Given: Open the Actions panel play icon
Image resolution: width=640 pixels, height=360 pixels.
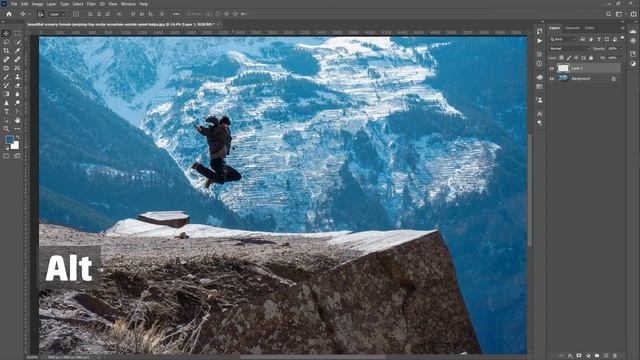Looking at the screenshot, I should coord(540,41).
